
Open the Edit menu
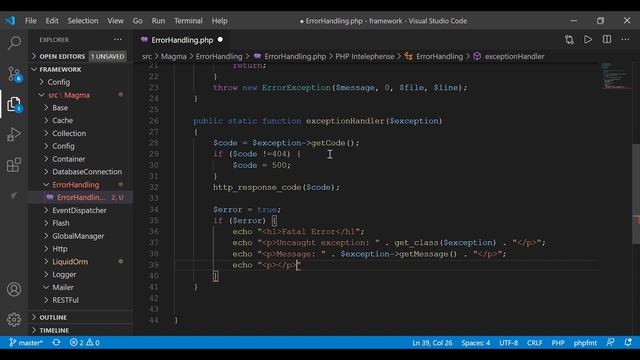click(x=52, y=21)
